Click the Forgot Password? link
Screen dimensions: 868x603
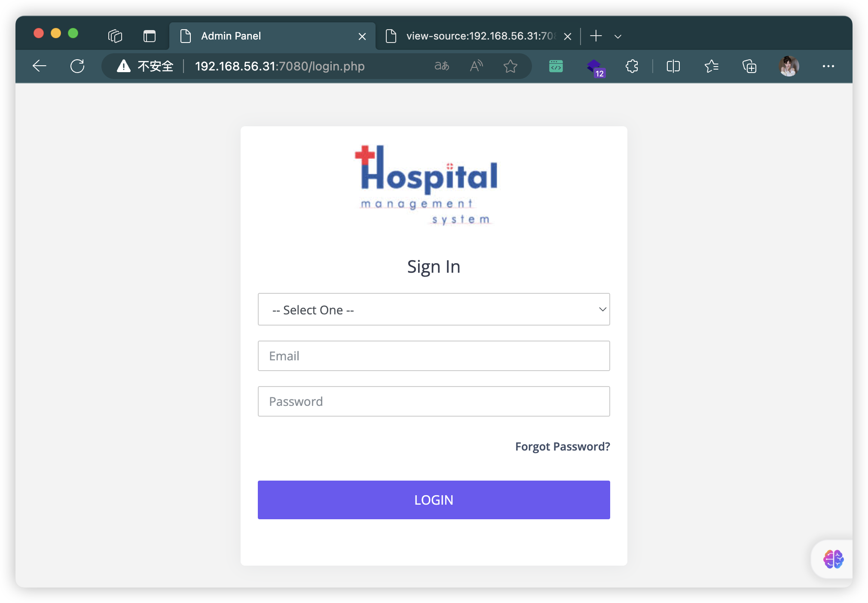tap(562, 446)
